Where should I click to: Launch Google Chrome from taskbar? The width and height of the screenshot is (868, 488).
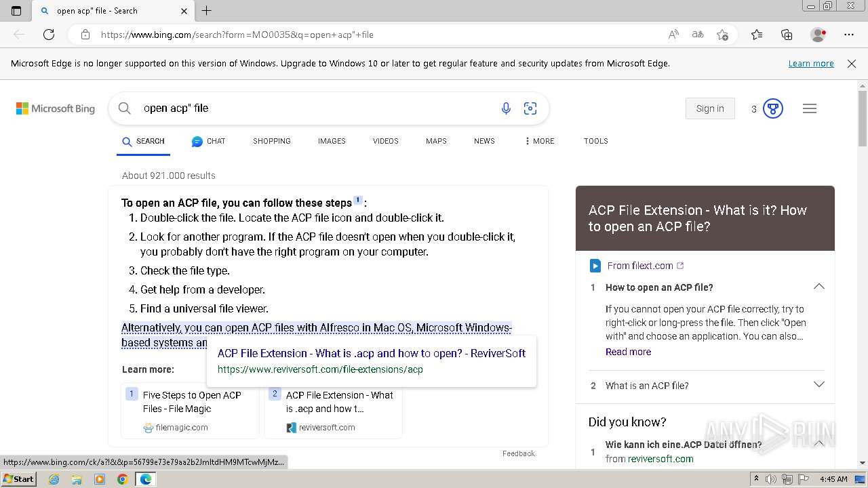point(123,479)
